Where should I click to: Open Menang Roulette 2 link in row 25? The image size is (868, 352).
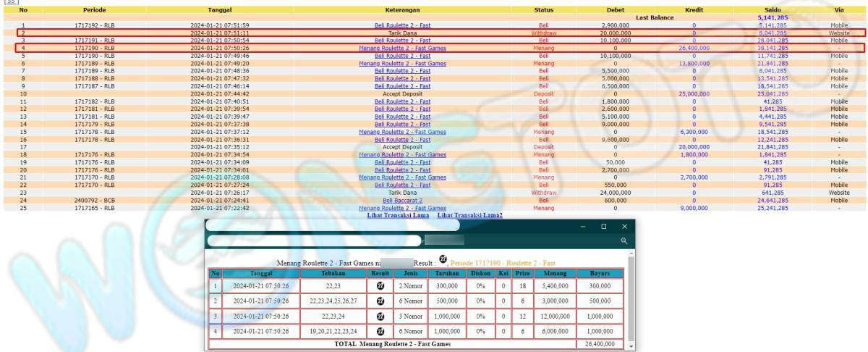[x=402, y=208]
